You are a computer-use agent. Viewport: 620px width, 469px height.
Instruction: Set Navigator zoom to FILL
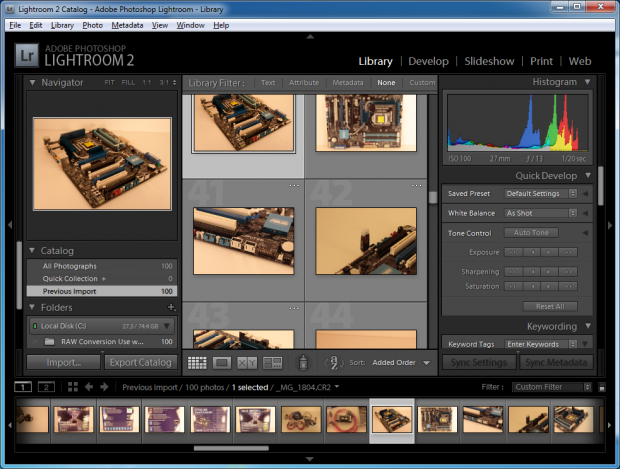(x=128, y=82)
